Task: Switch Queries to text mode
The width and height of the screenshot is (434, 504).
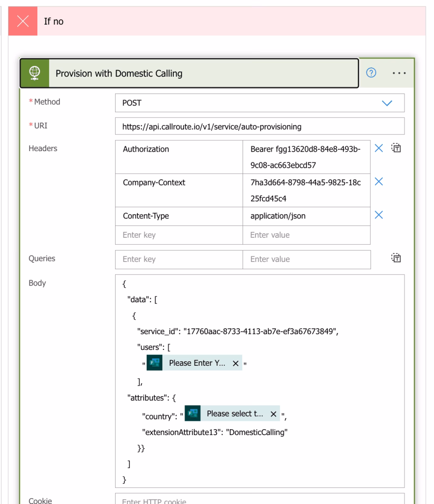Action: [x=396, y=259]
